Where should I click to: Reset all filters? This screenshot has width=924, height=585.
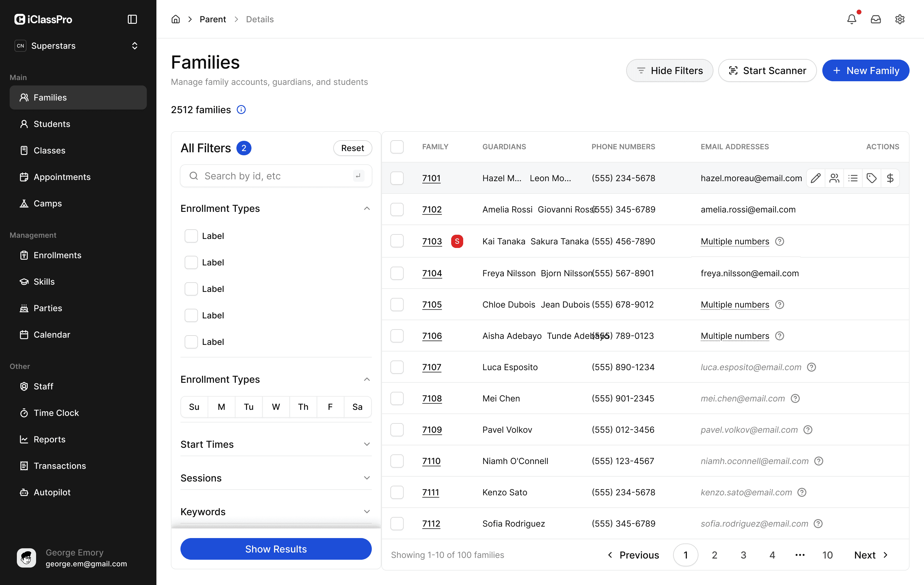(x=352, y=148)
